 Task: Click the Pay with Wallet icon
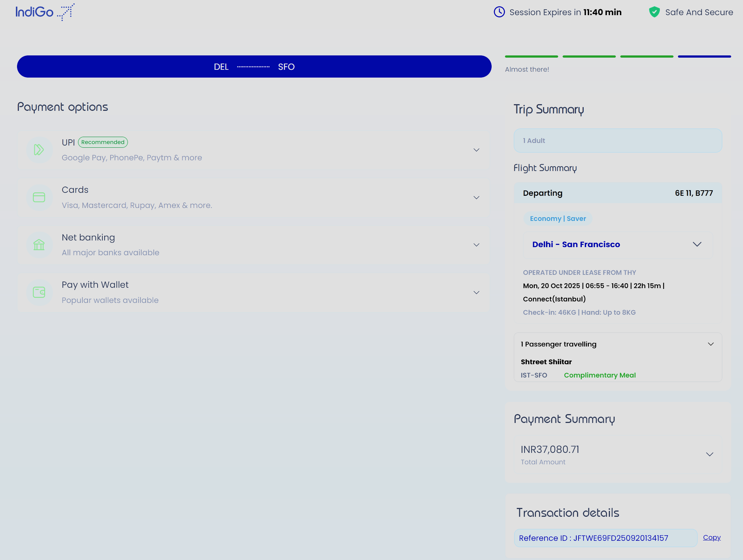(39, 292)
